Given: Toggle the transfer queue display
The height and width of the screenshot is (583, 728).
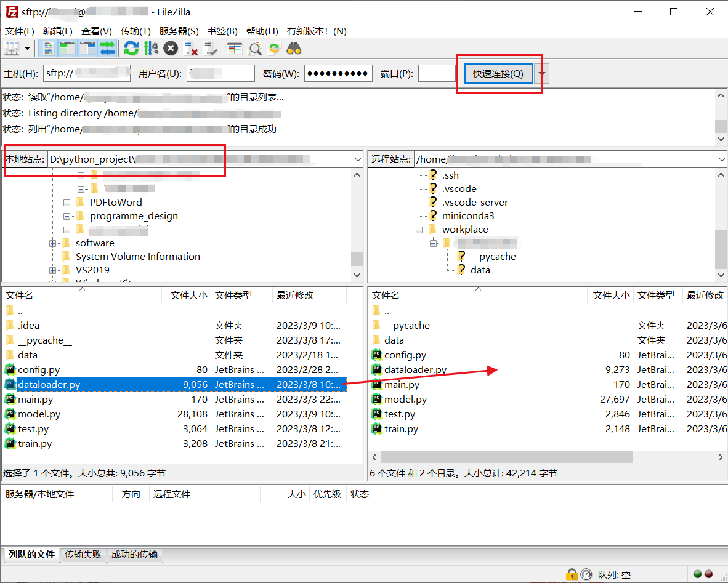Looking at the screenshot, I should coord(107,48).
